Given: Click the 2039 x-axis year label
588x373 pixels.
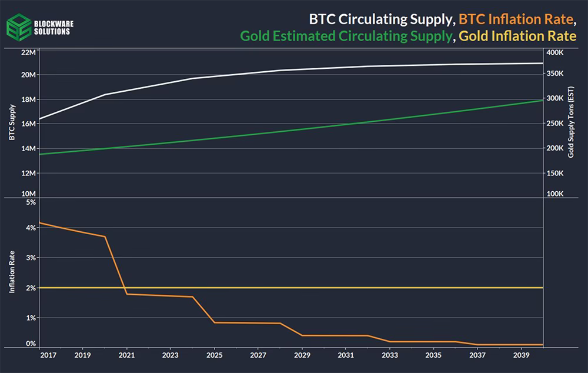Looking at the screenshot, I should [x=521, y=355].
